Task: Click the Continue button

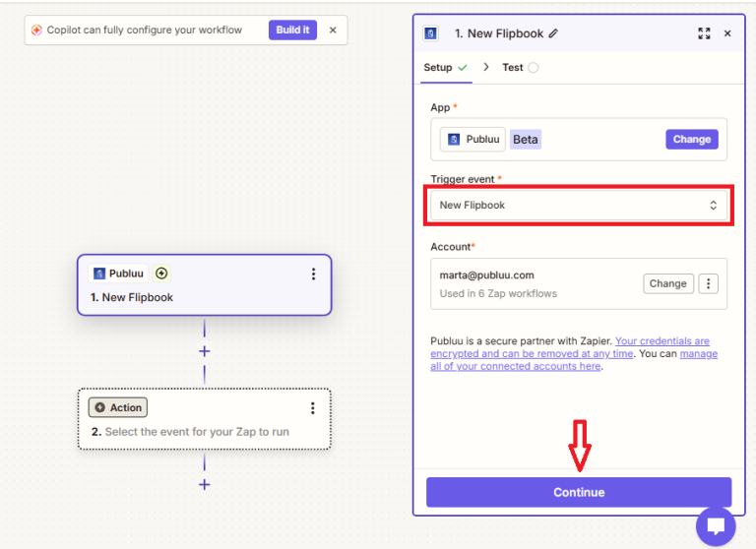Action: tap(579, 492)
